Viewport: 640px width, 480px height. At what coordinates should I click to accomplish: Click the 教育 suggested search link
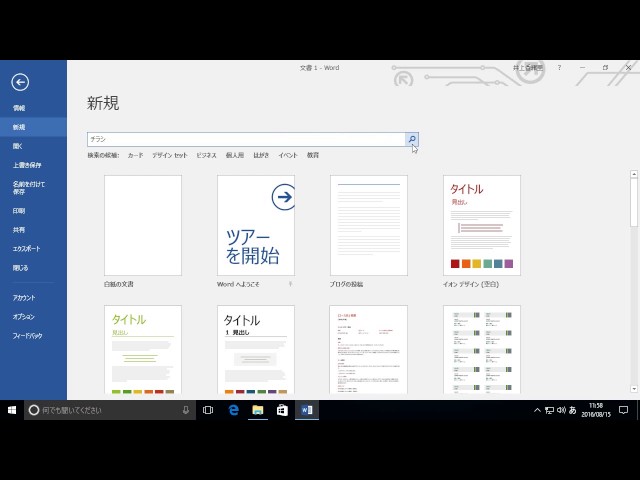[x=313, y=155]
